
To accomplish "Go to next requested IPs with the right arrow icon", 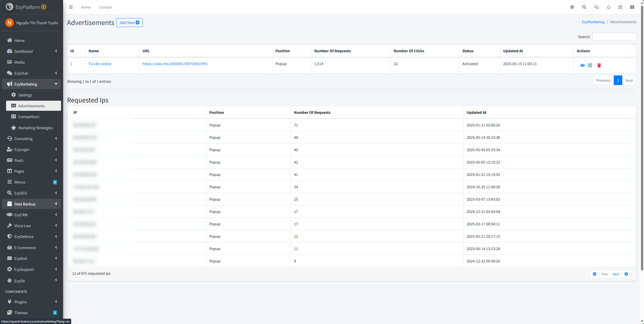I will tap(626, 274).
